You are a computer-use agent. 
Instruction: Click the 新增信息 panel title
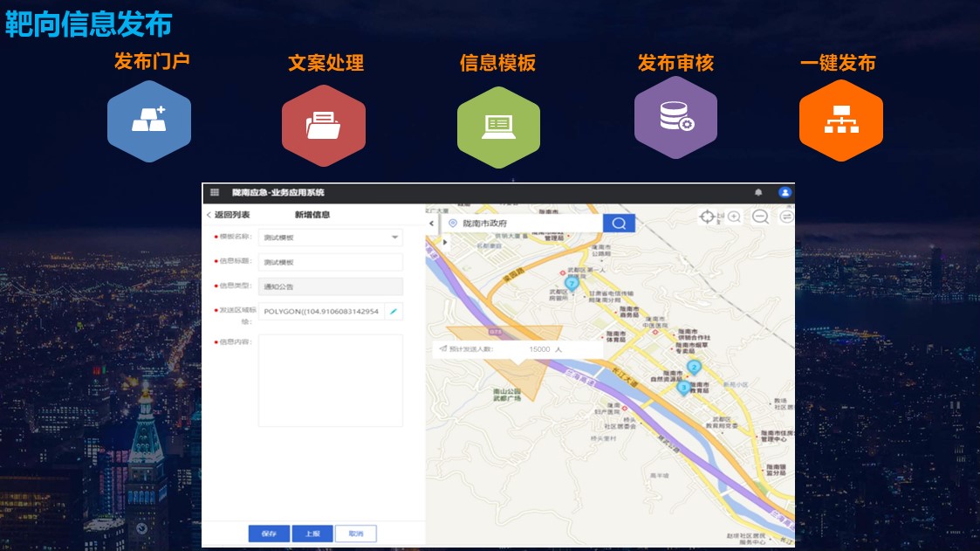click(312, 215)
